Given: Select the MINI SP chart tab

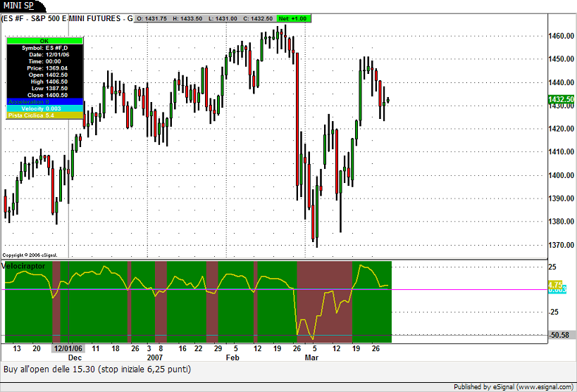Looking at the screenshot, I should 19,6.
